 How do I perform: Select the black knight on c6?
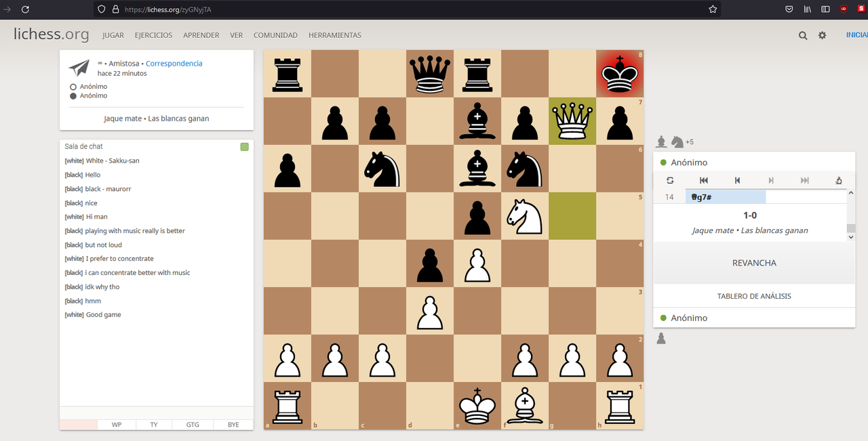coord(382,169)
